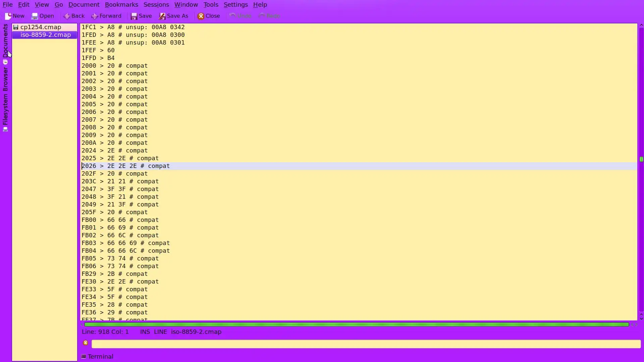Screen dimensions: 644x362
Task: Click the small red close icon beside the command line
Action: [x=86, y=343]
